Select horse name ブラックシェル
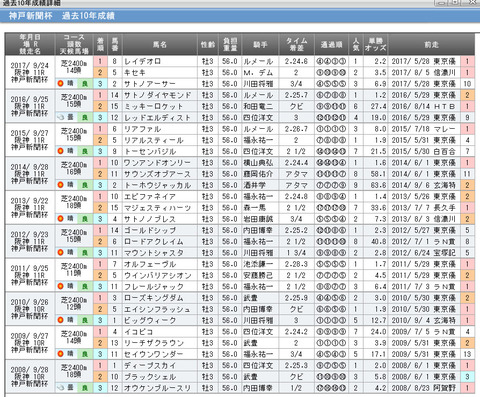 [150, 377]
